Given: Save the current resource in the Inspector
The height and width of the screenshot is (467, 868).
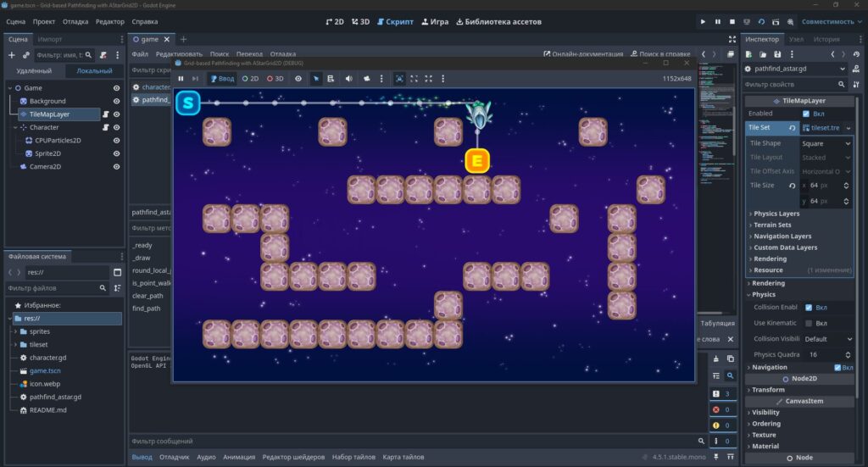Looking at the screenshot, I should pyautogui.click(x=777, y=54).
